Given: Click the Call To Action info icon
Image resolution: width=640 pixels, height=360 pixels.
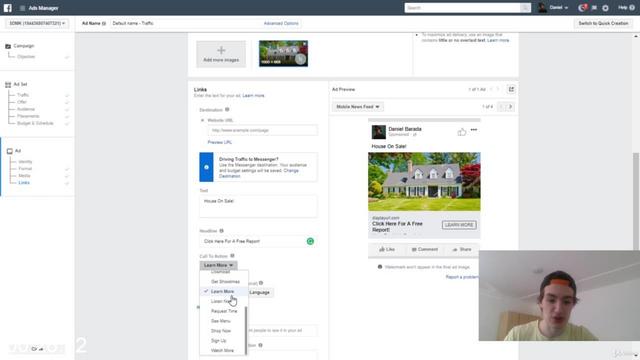Looking at the screenshot, I should (x=232, y=256).
